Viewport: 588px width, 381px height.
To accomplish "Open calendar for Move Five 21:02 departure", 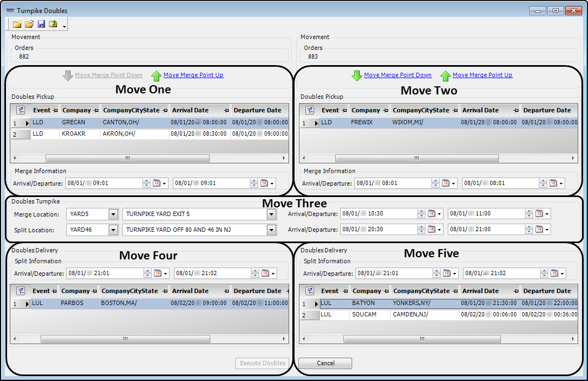I will (x=554, y=274).
